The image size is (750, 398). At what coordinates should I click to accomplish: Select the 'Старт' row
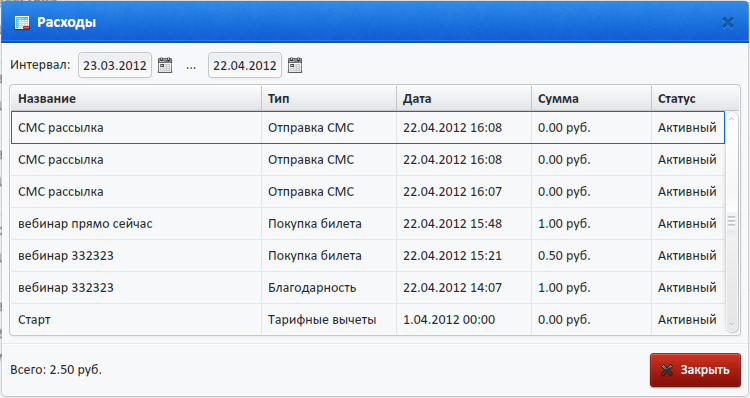(368, 320)
